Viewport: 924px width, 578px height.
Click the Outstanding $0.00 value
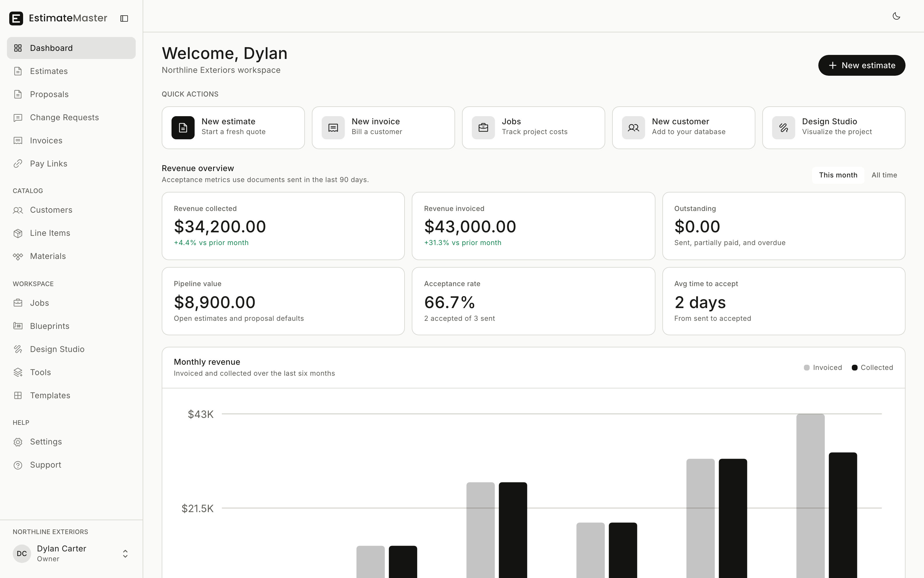697,226
